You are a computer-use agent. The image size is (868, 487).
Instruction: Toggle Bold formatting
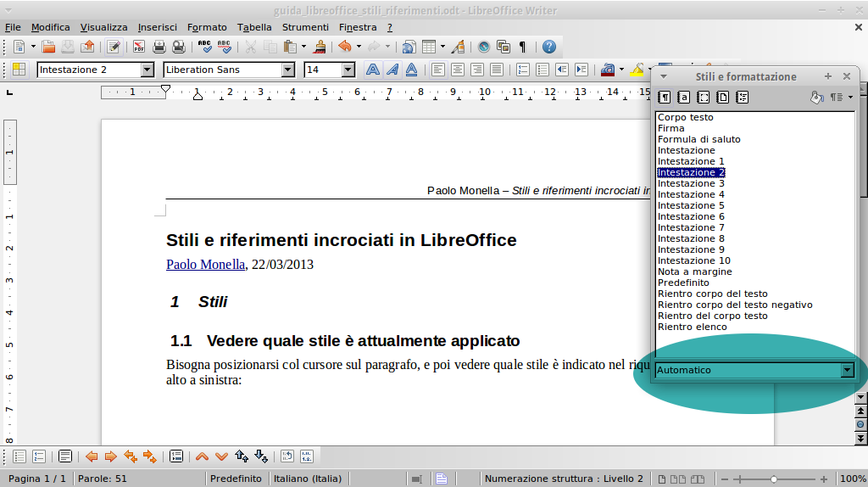(x=373, y=70)
